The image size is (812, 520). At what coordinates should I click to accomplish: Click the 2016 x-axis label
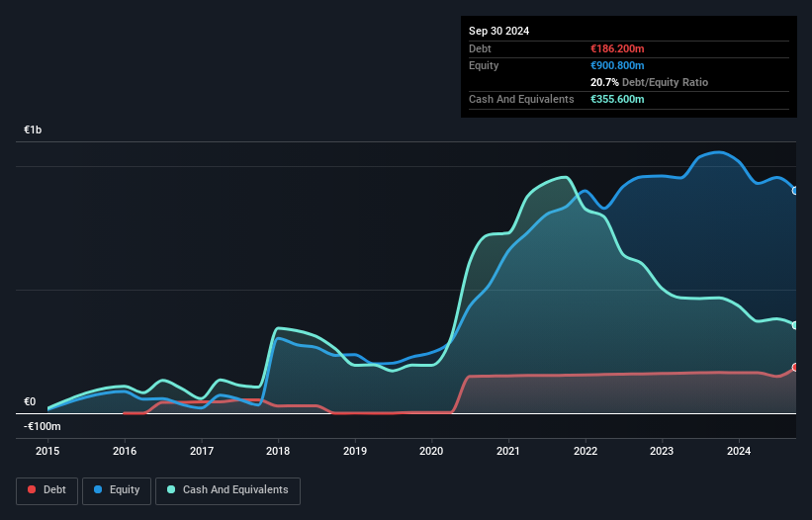coord(125,451)
